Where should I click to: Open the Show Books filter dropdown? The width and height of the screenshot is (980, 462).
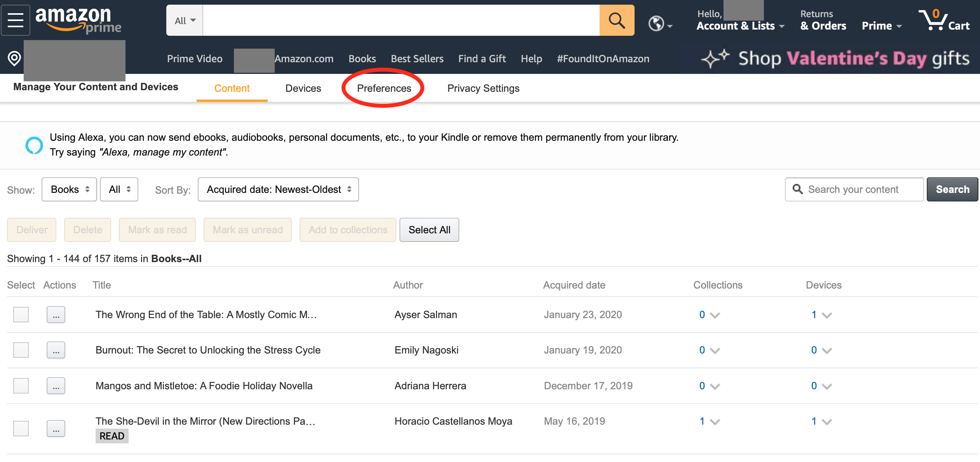[69, 189]
